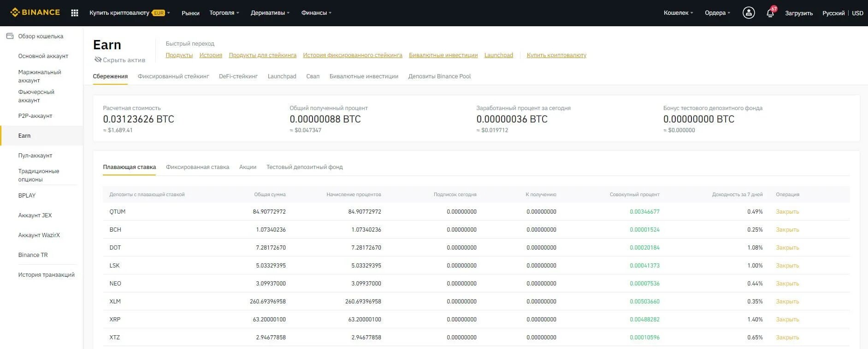Expand Купить криптовалюту dropdown
Image resolution: width=868 pixels, height=349 pixels.
(x=130, y=13)
